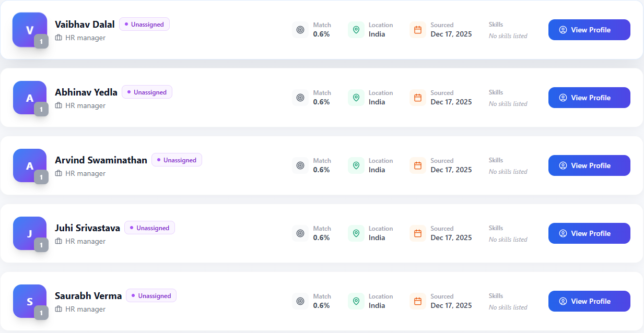Select the candidate name Abhinav Yedla

(x=86, y=92)
